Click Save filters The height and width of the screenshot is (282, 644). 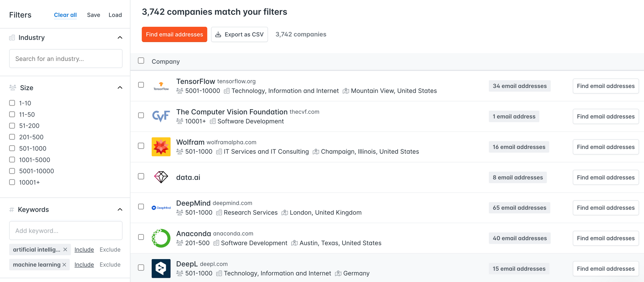94,15
